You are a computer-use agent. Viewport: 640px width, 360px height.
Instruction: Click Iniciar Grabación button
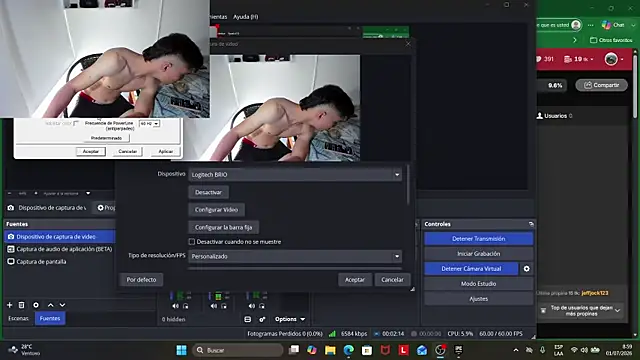tap(478, 254)
